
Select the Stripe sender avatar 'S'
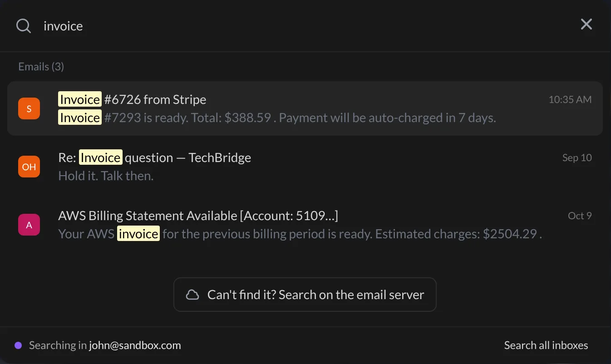pyautogui.click(x=29, y=108)
